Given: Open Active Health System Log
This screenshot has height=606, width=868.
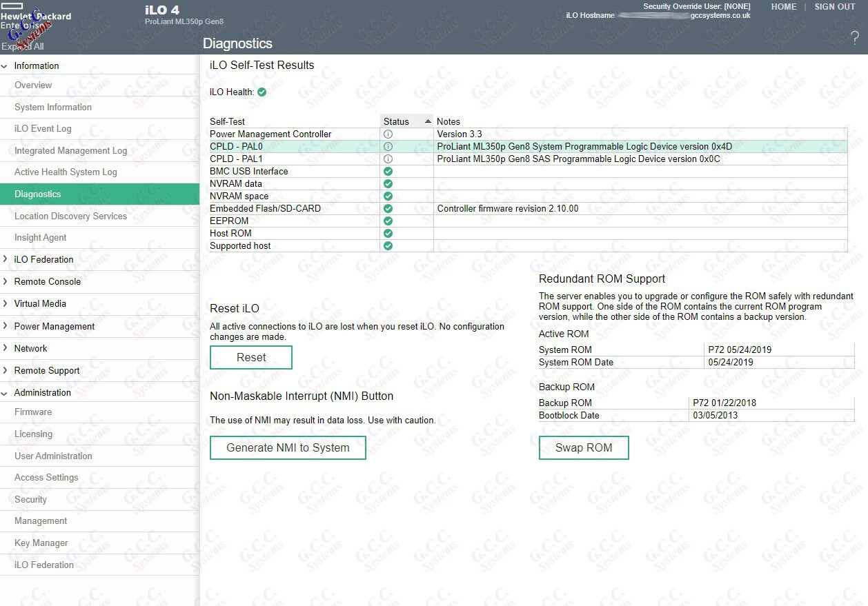Looking at the screenshot, I should (66, 172).
